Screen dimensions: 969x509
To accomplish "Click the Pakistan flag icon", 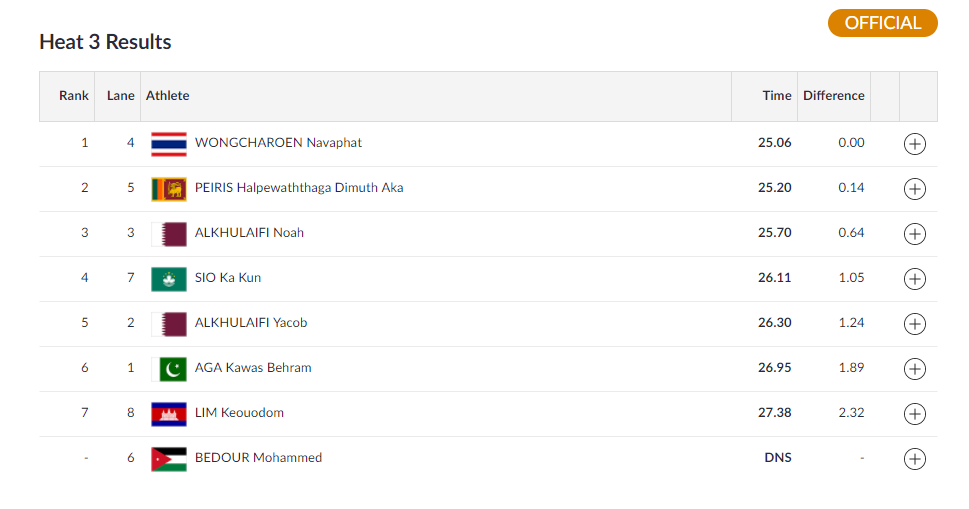I will (x=169, y=369).
